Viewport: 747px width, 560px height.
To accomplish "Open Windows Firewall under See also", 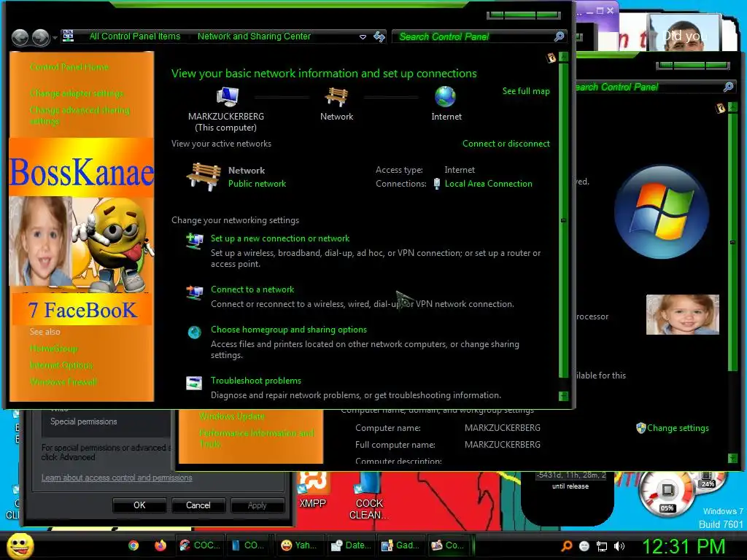I will [x=63, y=382].
